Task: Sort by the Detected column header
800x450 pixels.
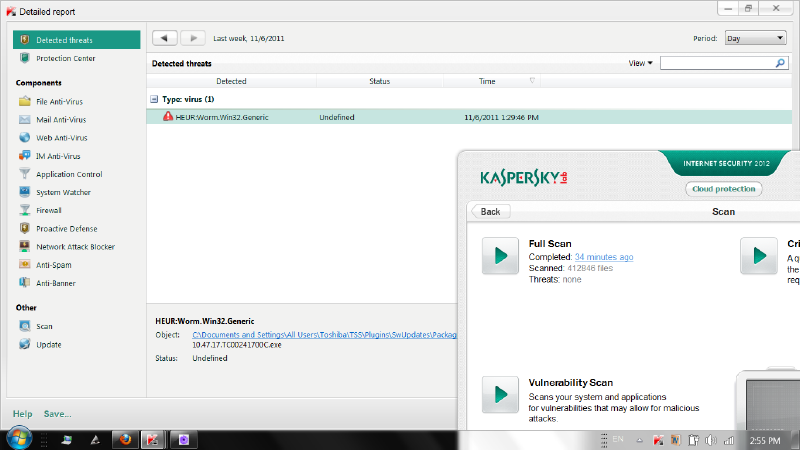Action: 231,81
